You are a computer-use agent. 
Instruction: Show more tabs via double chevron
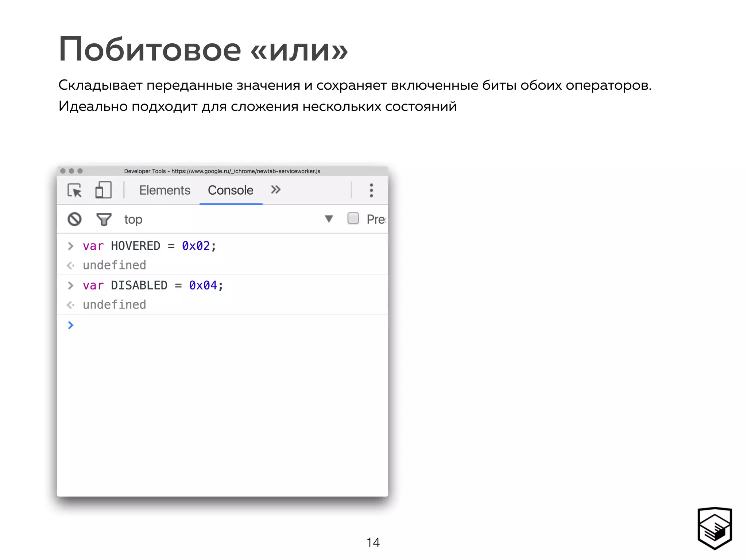point(276,190)
